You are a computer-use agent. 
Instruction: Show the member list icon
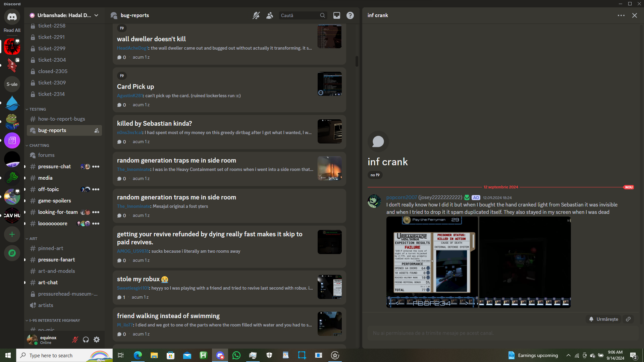pyautogui.click(x=270, y=15)
